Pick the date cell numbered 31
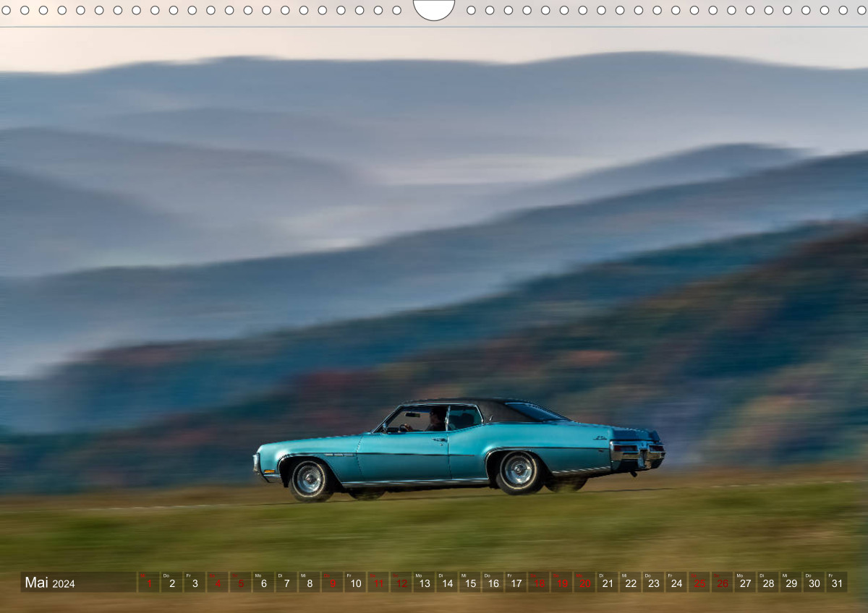This screenshot has width=868, height=613. point(838,582)
